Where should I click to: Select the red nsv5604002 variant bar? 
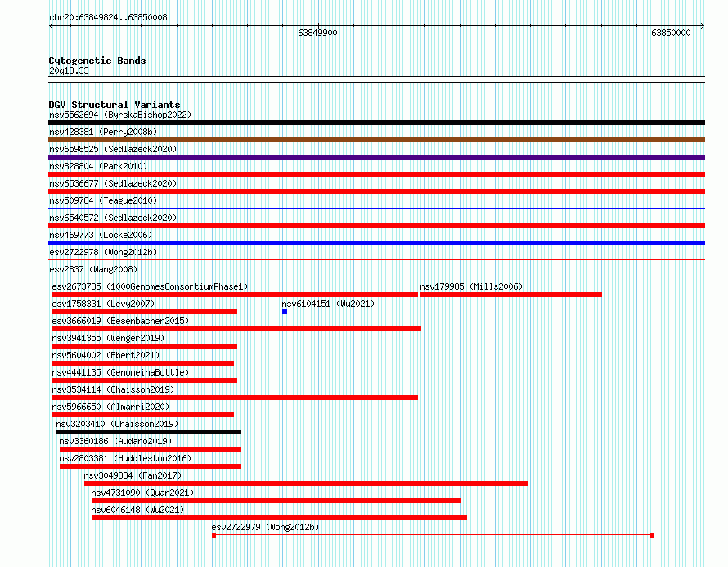coord(143,363)
